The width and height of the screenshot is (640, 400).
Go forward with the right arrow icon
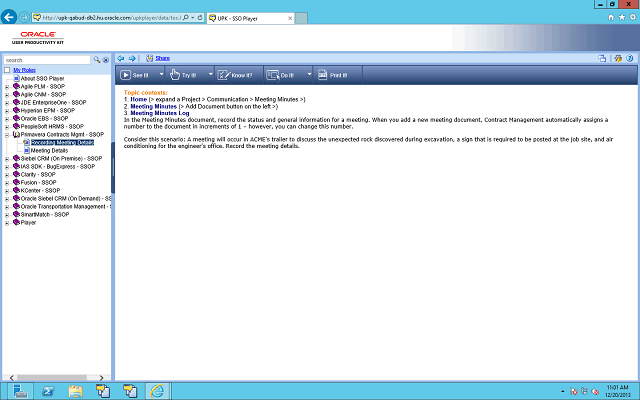point(132,58)
